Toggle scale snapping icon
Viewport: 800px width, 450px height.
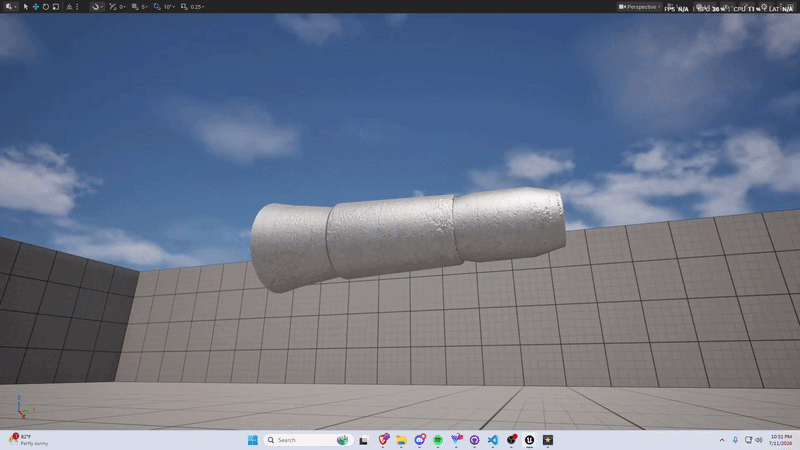pyautogui.click(x=184, y=7)
